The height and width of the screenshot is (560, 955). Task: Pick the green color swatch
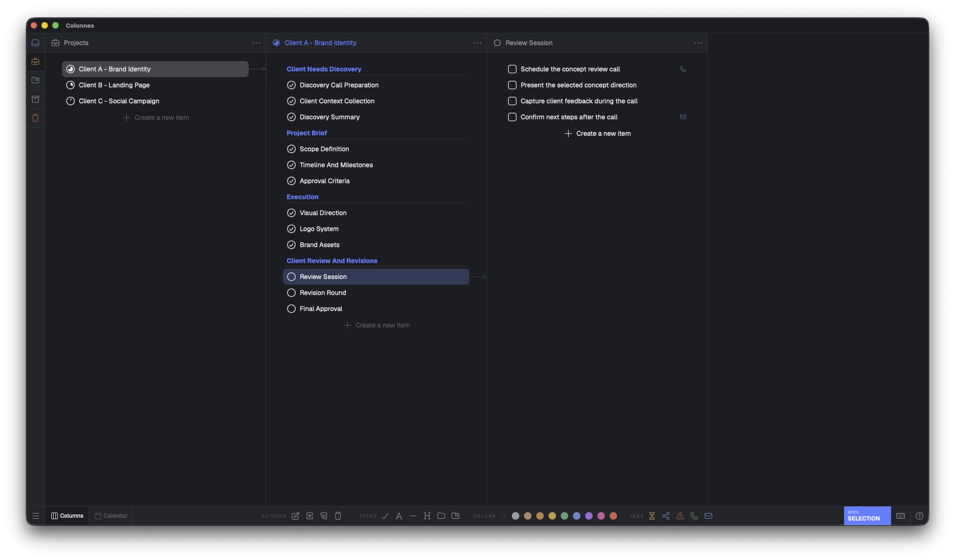[564, 516]
